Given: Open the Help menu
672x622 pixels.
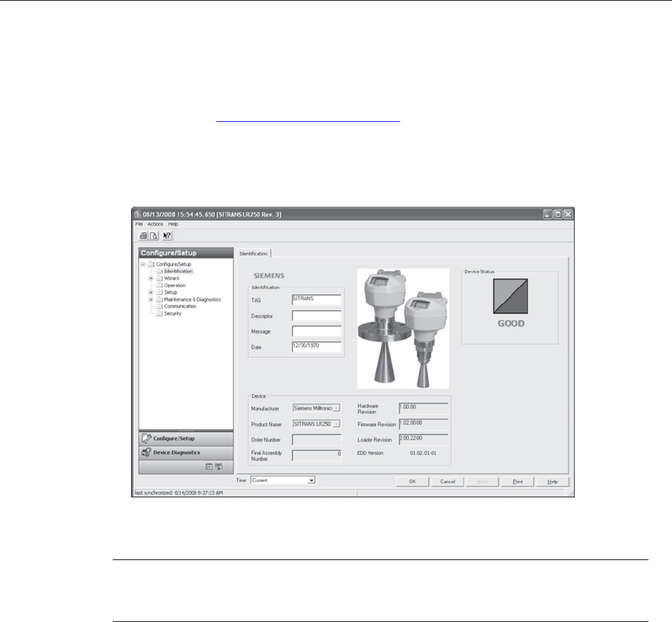Looking at the screenshot, I should pyautogui.click(x=173, y=224).
